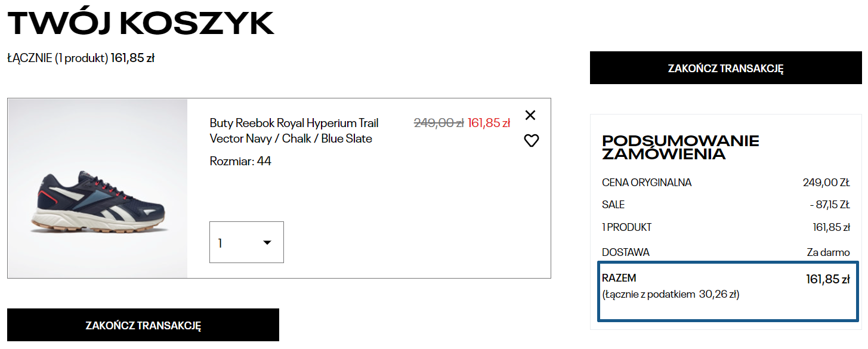Select the SALE discount summary row
Viewport: 868px width, 349px height.
[x=725, y=205]
